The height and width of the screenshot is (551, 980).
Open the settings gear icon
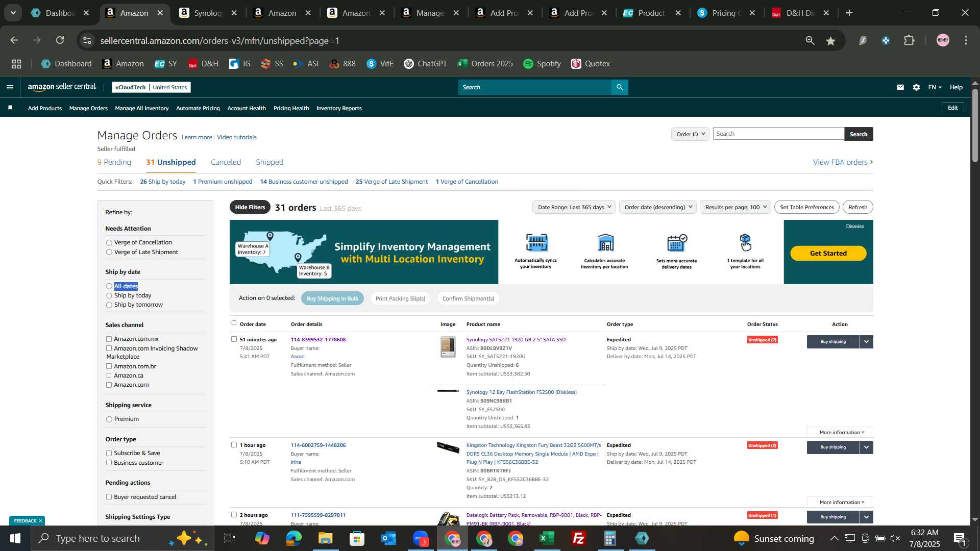click(917, 87)
